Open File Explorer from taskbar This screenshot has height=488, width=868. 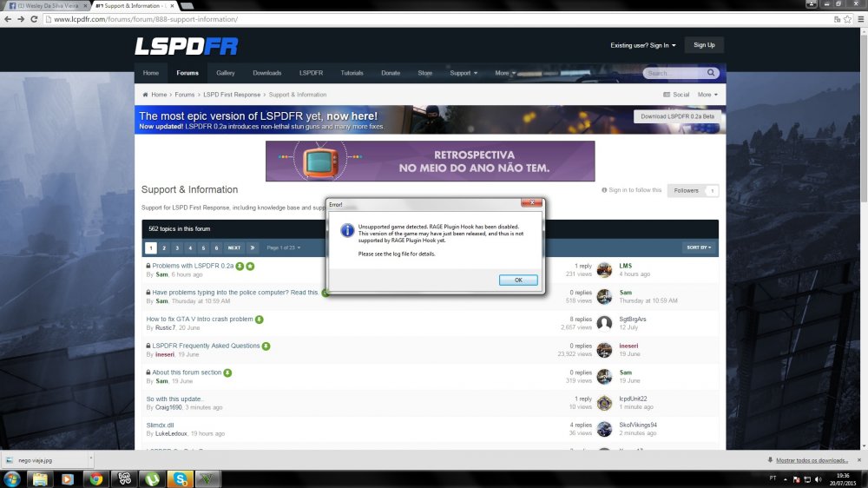click(x=40, y=479)
